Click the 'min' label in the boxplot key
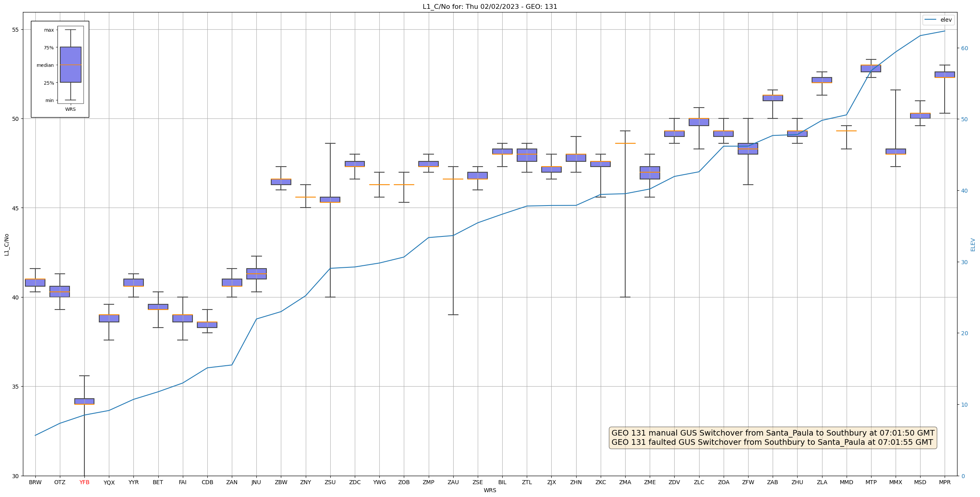Viewport: 980px width, 497px height. coord(49,100)
